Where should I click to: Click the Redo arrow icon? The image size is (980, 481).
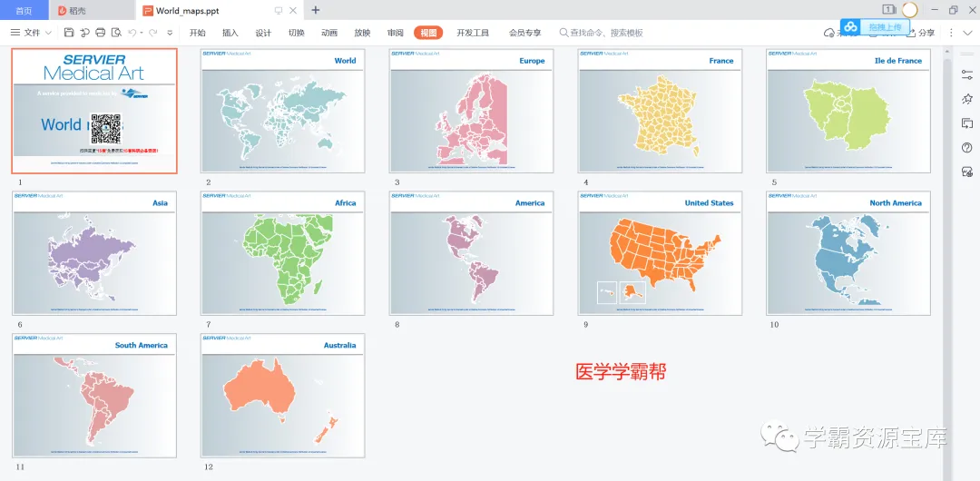tap(153, 33)
